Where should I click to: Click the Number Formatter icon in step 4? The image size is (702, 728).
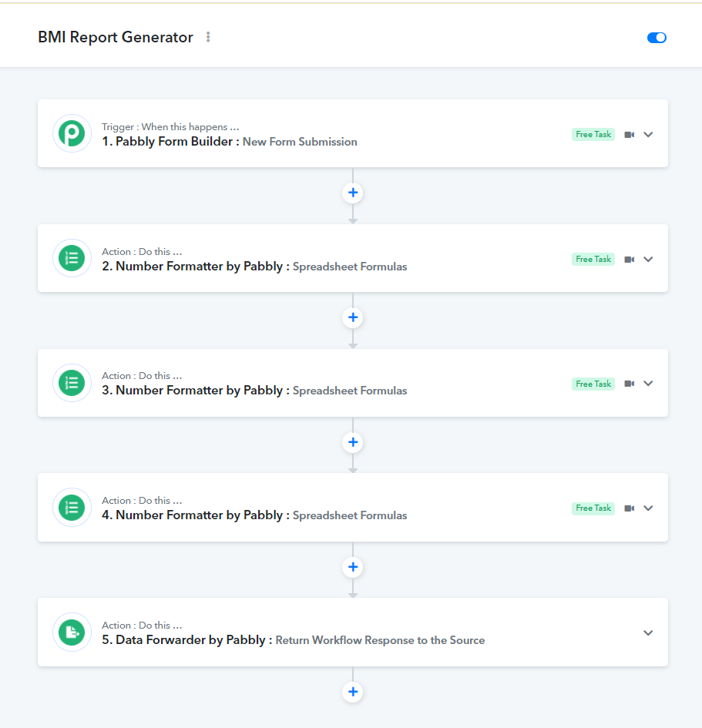click(72, 508)
